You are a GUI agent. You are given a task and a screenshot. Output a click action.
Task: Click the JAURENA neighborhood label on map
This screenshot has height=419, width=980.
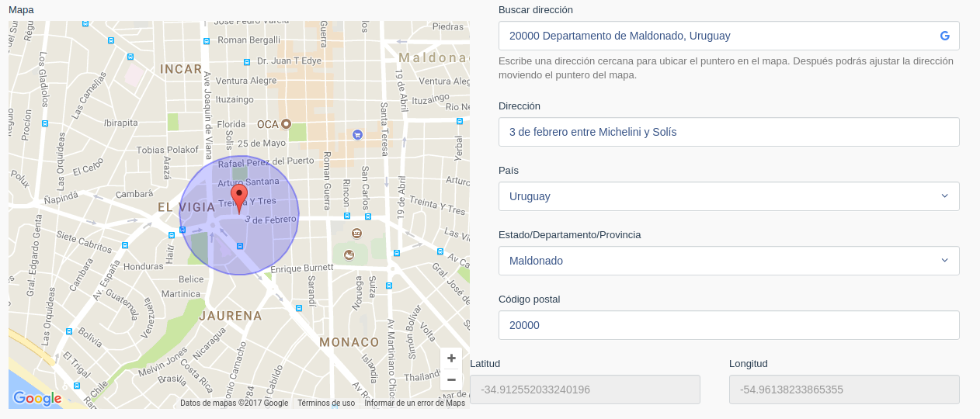(231, 316)
